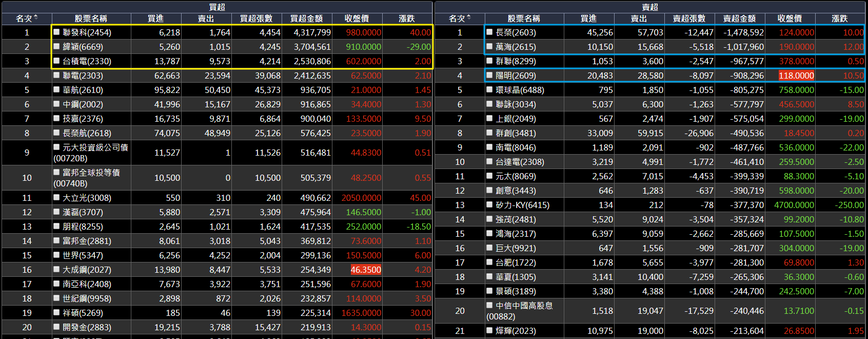Screen dimensions: 868x339
Task: Tick the checkbox for 華航(2610)
Action: tap(57, 89)
